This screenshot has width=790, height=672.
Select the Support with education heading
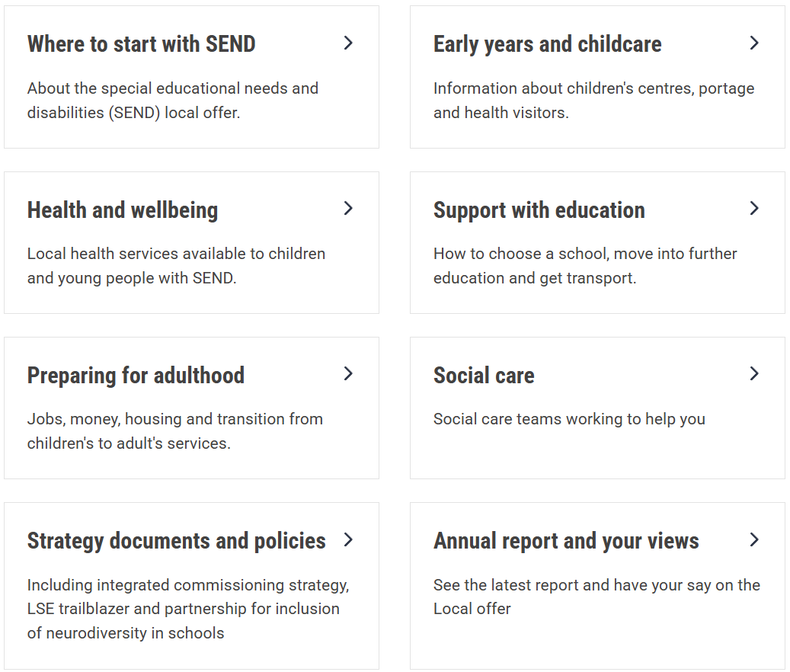[539, 210]
